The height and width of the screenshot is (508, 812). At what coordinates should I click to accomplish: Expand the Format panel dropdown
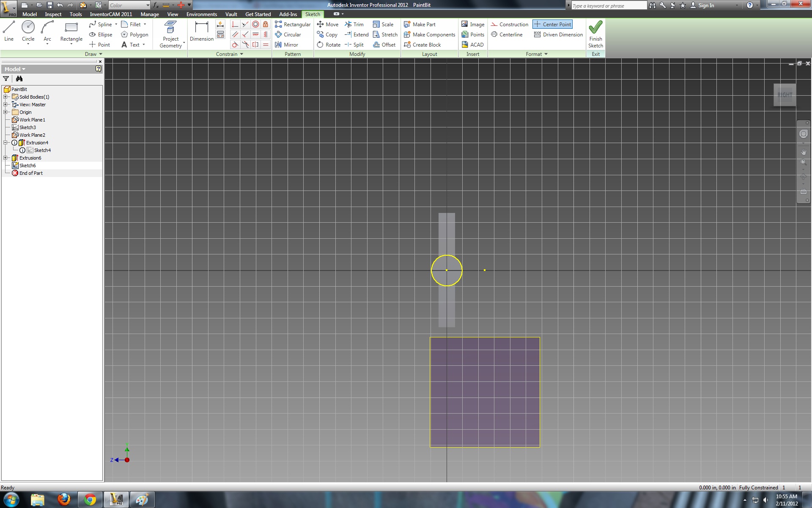[537, 54]
